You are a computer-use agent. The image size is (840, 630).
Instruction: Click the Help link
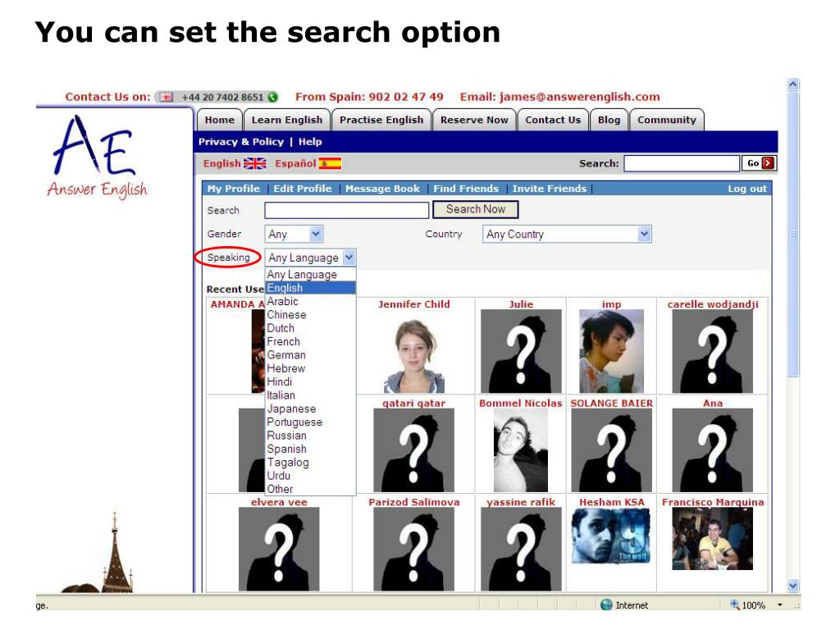coord(310,142)
